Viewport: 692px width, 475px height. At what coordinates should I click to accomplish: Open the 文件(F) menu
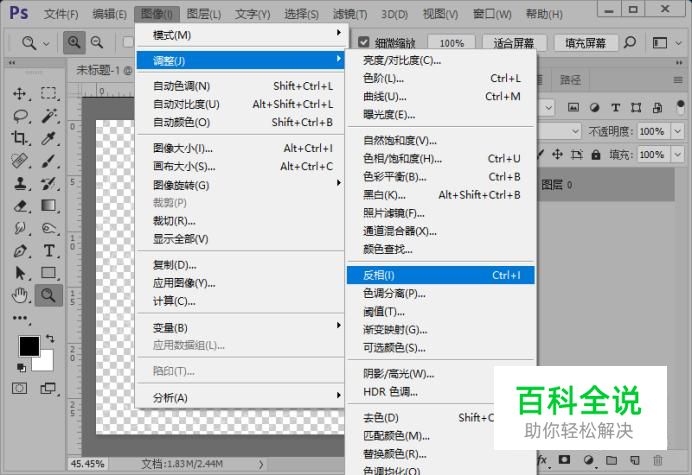[61, 14]
